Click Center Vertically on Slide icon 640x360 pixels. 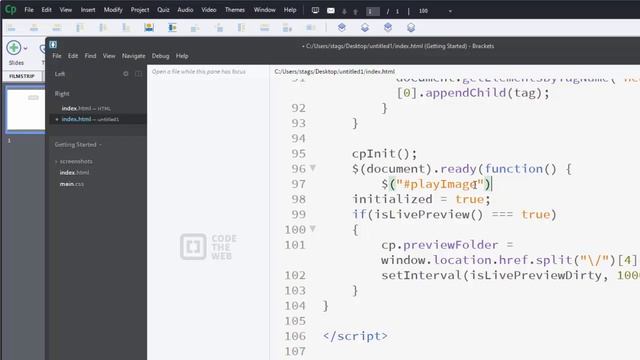click(x=172, y=28)
